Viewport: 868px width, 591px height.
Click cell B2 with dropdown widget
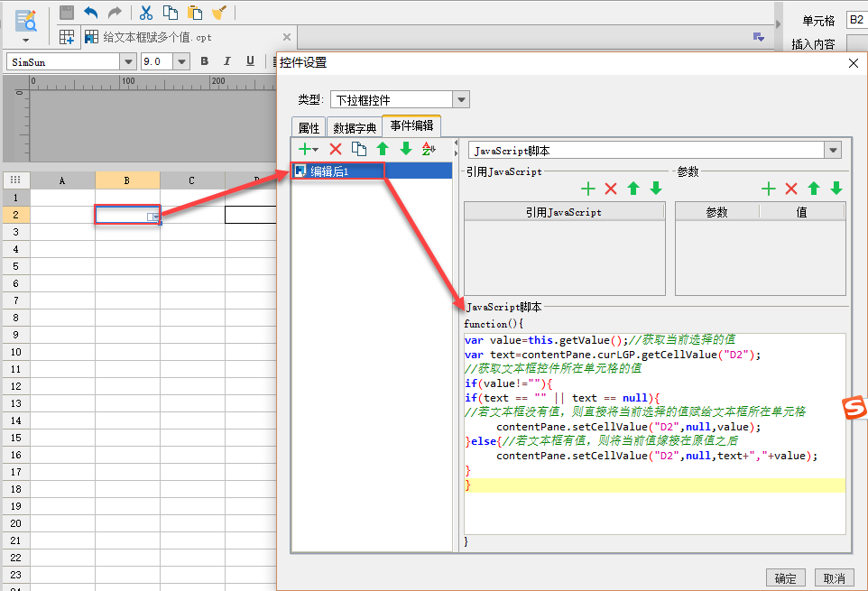(x=127, y=215)
